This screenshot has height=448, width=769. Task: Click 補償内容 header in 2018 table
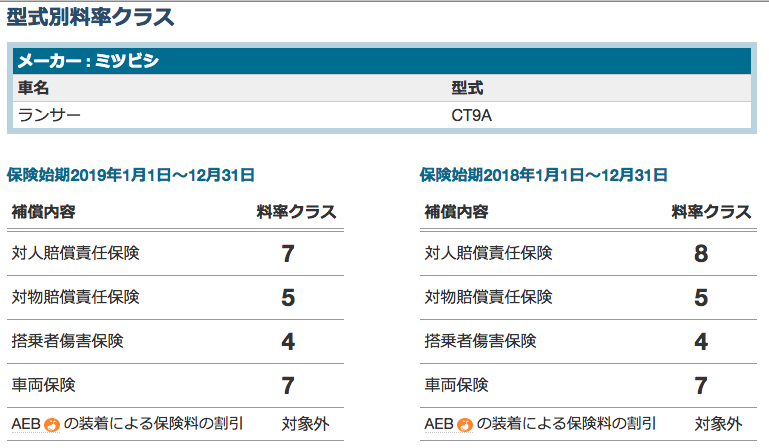[456, 212]
